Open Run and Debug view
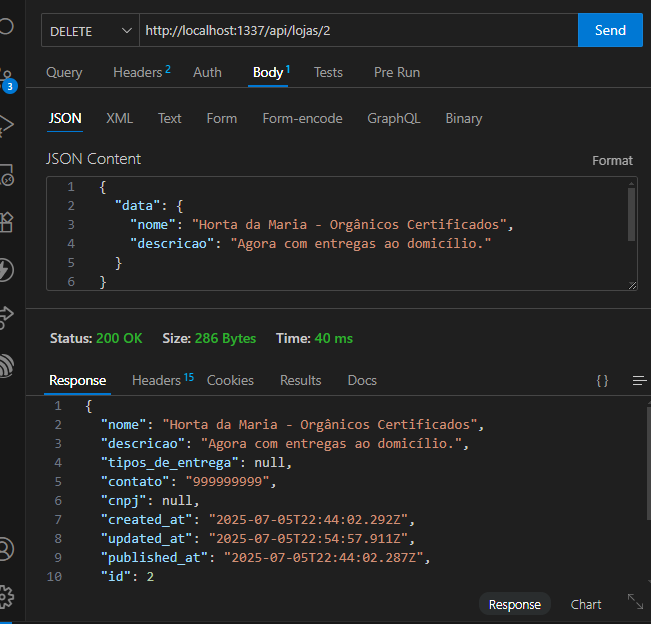 click(6, 125)
